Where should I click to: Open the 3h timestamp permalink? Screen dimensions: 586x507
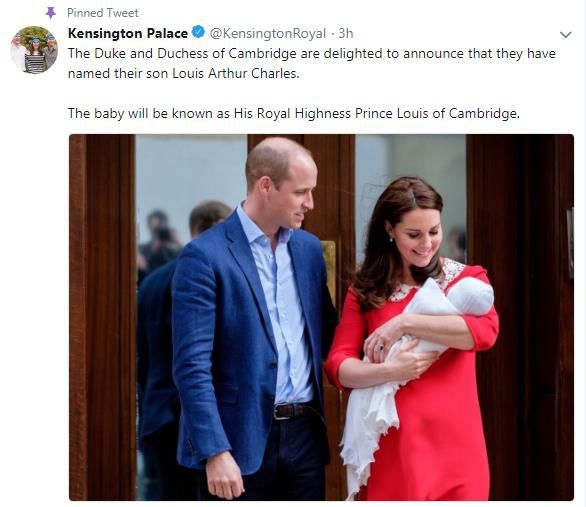[x=346, y=33]
